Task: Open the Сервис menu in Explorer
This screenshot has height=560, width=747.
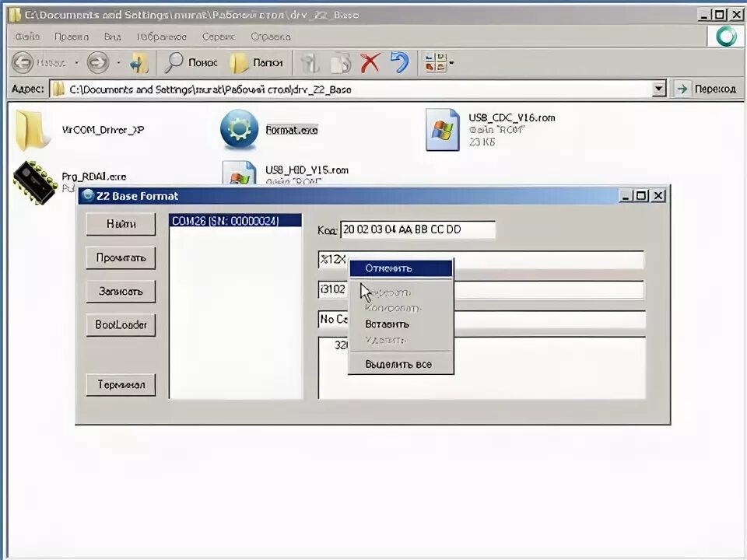Action: pyautogui.click(x=219, y=37)
